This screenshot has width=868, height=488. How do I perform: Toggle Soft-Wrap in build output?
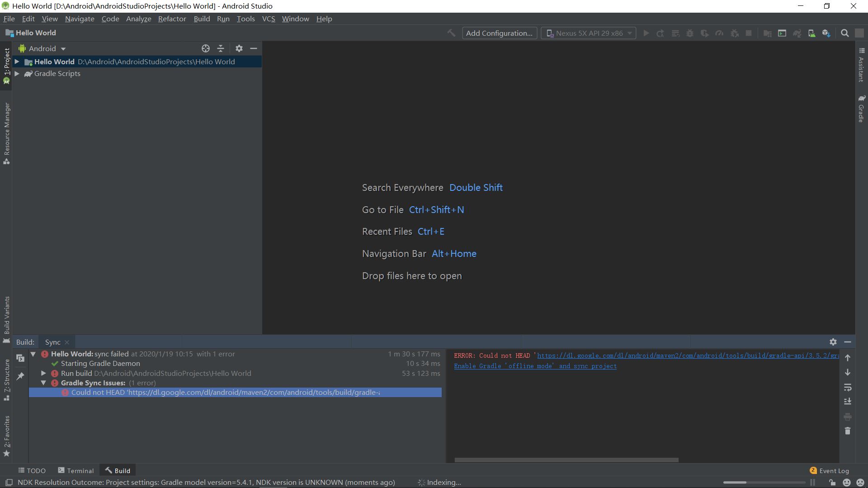(x=848, y=387)
